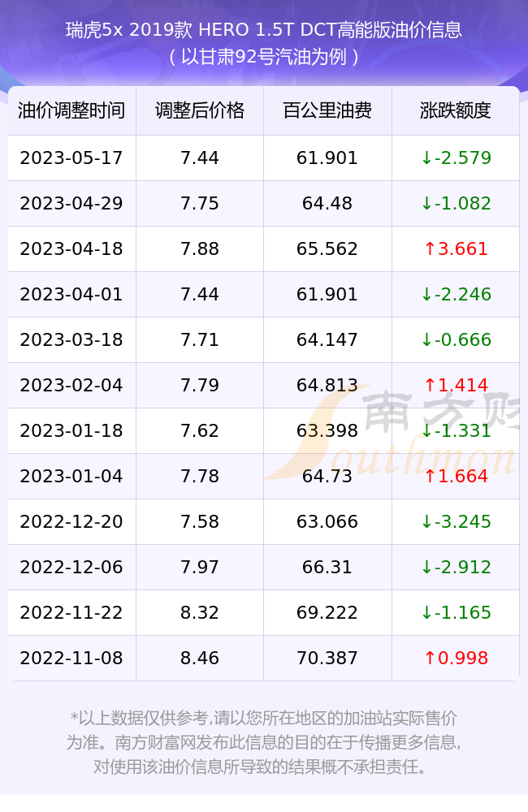This screenshot has width=528, height=812.
Task: Click the green down arrow -2.579 value
Action: click(x=456, y=158)
